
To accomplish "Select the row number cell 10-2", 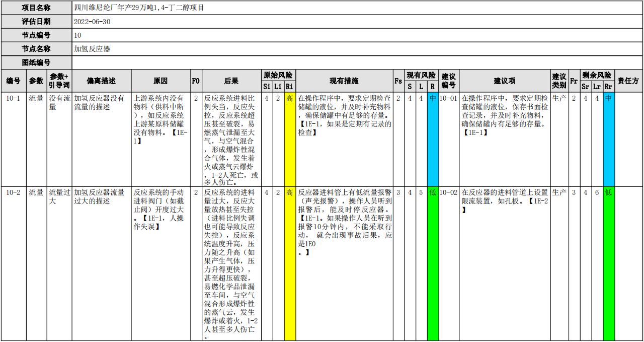I will pos(14,263).
